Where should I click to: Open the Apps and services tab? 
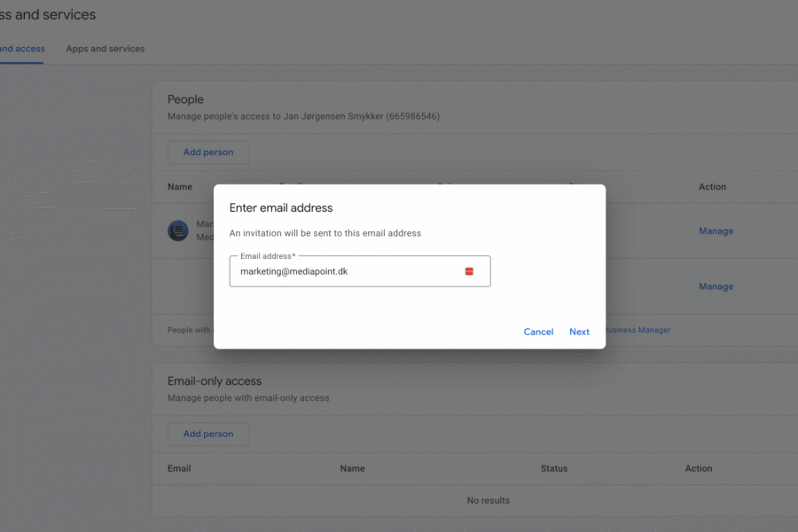tap(106, 49)
